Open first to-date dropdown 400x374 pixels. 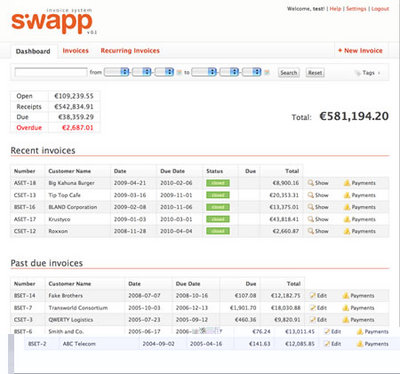204,72
